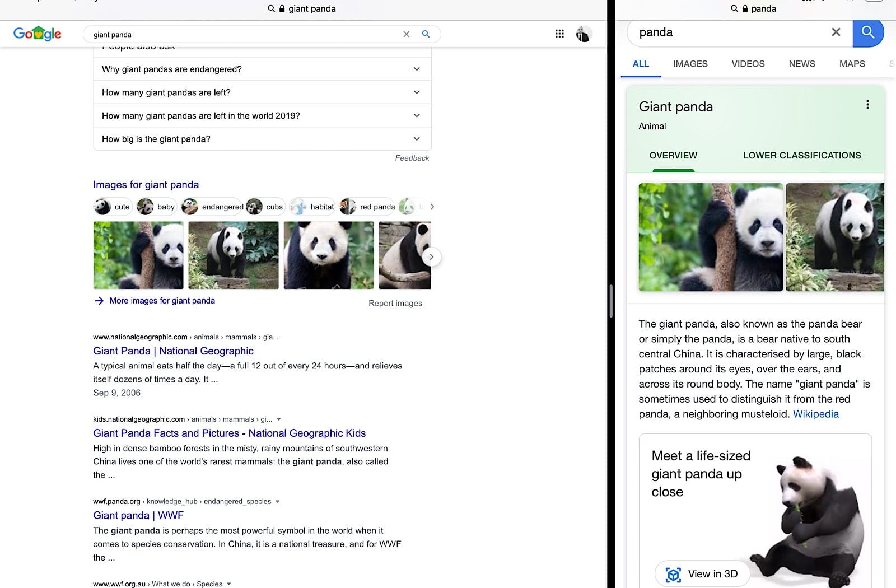Viewport: 896px width, 588px height.
Task: Click the arrow icon beside More images
Action: [x=99, y=301]
